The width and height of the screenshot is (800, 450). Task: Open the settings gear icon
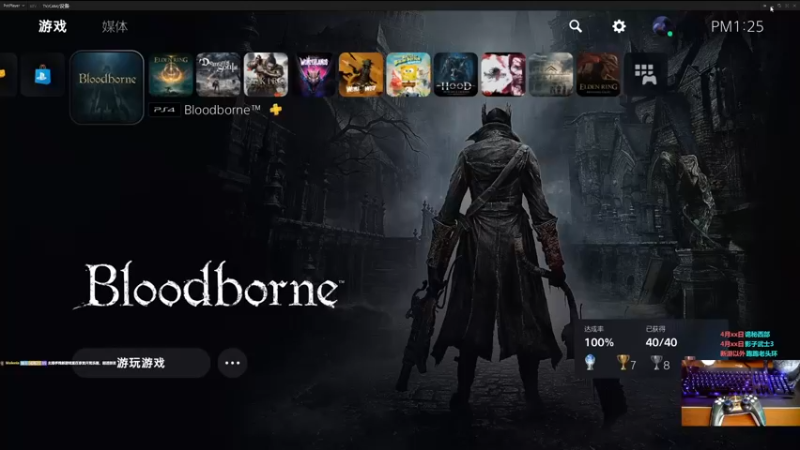pos(619,26)
